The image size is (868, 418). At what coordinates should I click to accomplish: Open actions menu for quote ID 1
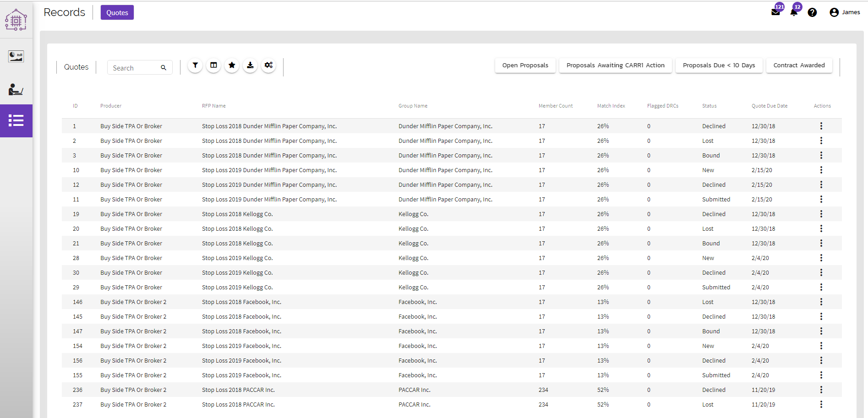pyautogui.click(x=821, y=126)
